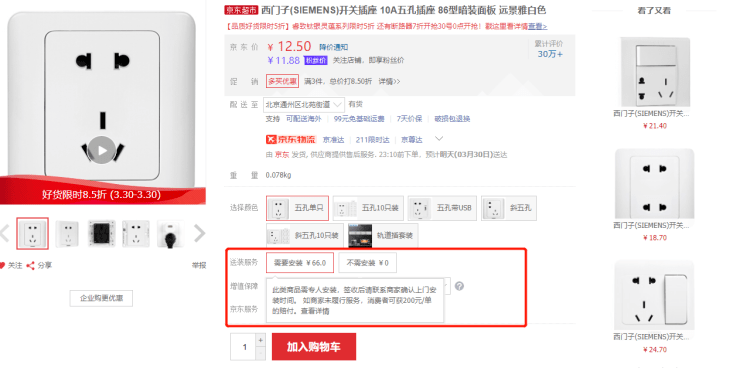Click product title link above ¥24.70
Screen dimensions: 740x368
pos(651,337)
